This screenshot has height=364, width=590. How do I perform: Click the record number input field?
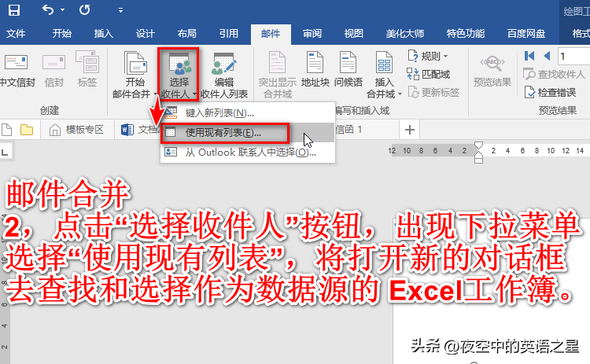point(573,57)
